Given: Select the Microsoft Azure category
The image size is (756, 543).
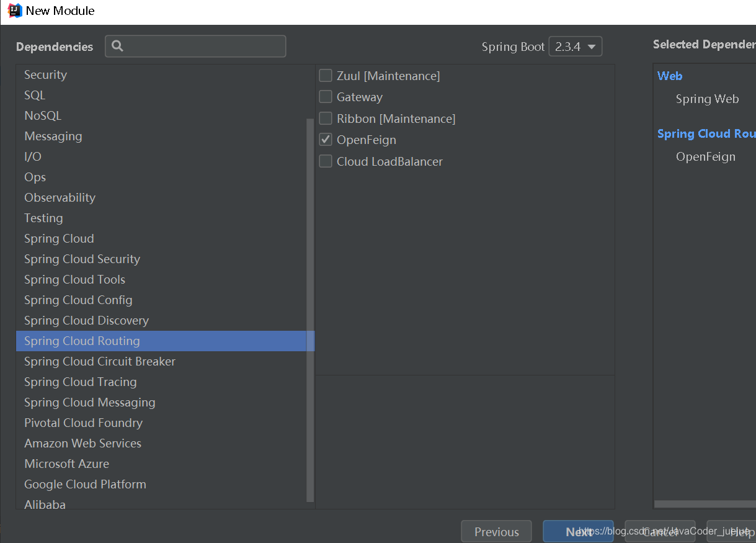Looking at the screenshot, I should point(162,464).
